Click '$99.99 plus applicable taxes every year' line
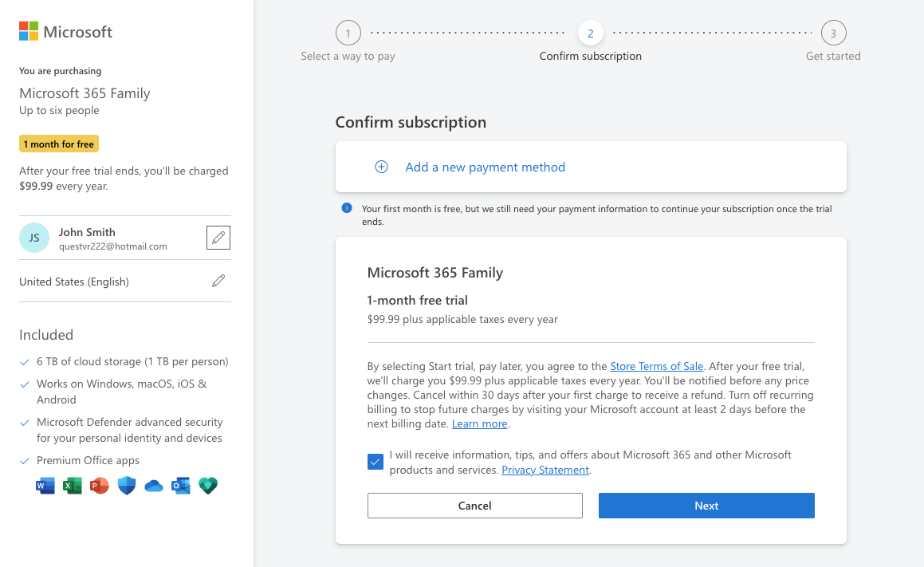This screenshot has width=924, height=567. pyautogui.click(x=462, y=319)
